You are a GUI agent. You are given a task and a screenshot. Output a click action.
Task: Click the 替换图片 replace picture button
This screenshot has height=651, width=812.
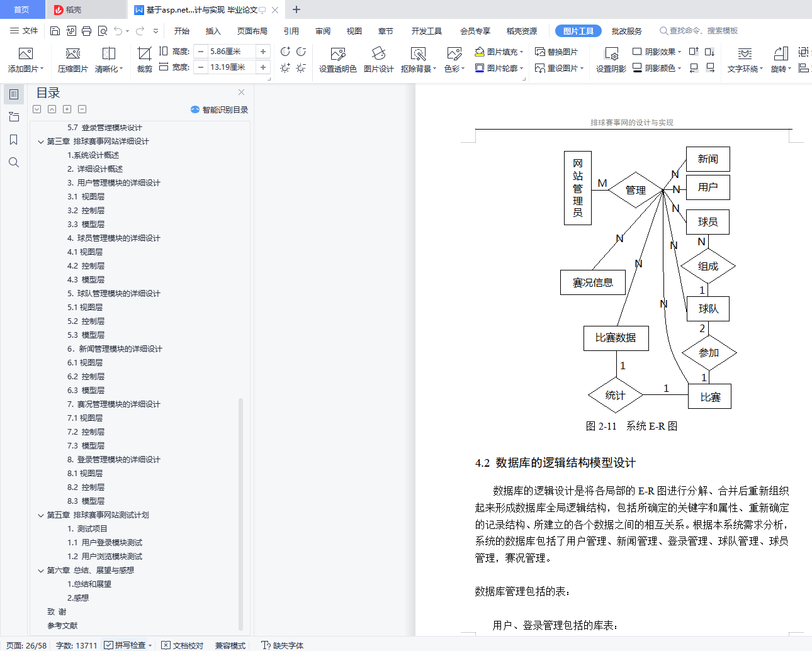556,52
